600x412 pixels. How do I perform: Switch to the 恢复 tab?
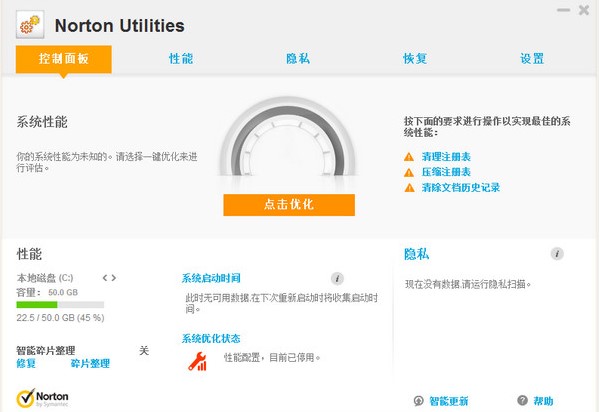coord(415,58)
